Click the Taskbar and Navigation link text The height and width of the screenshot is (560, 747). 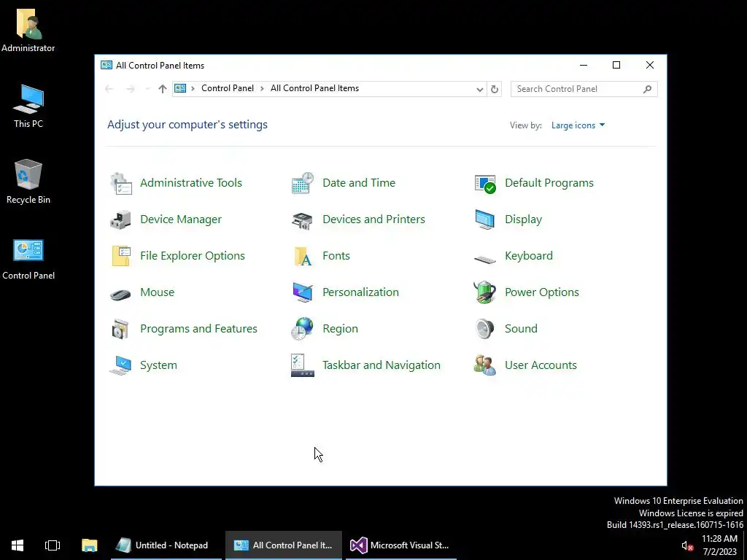382,365
